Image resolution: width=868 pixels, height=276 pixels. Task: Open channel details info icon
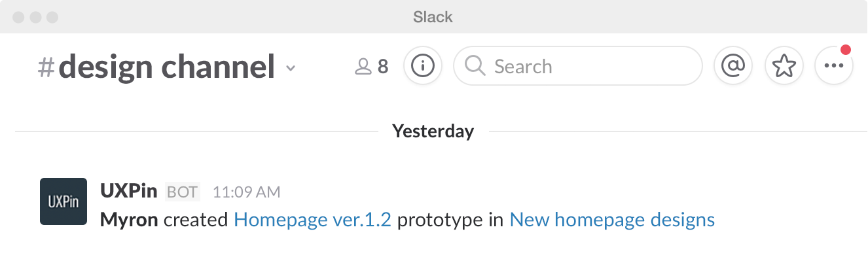click(x=423, y=66)
